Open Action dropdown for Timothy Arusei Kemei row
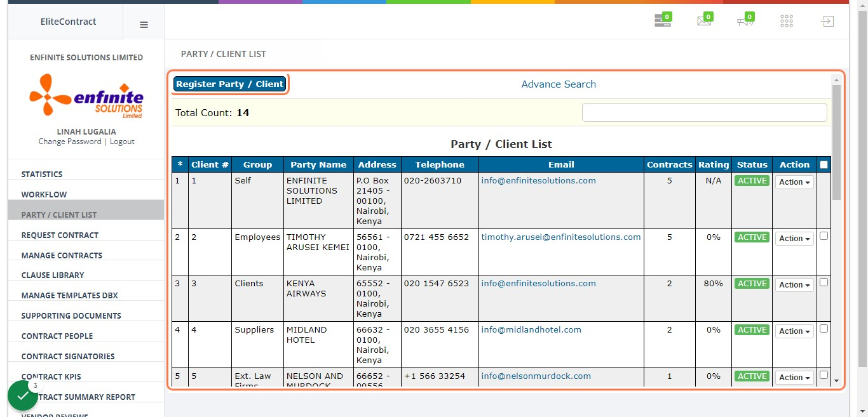The height and width of the screenshot is (417, 868). 794,239
